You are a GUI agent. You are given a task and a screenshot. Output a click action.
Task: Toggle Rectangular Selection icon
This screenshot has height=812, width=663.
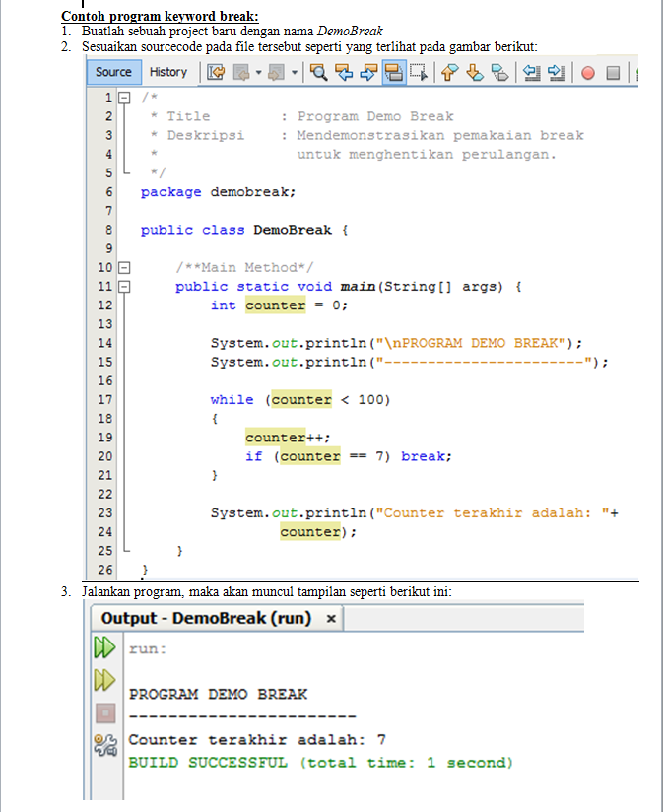(418, 73)
